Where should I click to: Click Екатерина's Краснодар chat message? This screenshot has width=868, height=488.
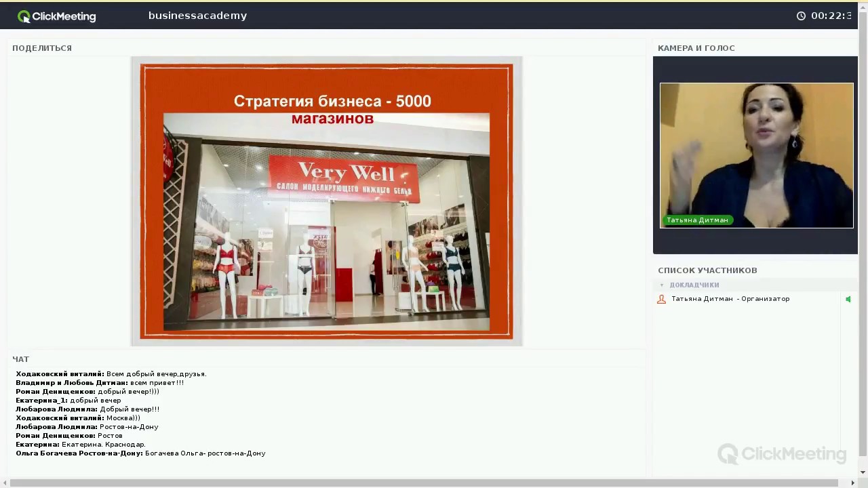(x=81, y=445)
